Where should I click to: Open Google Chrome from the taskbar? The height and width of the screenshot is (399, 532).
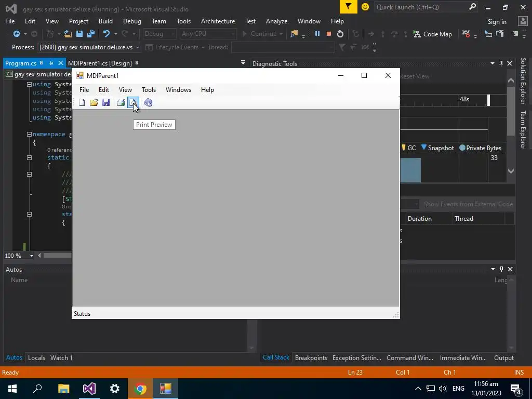[x=140, y=389]
